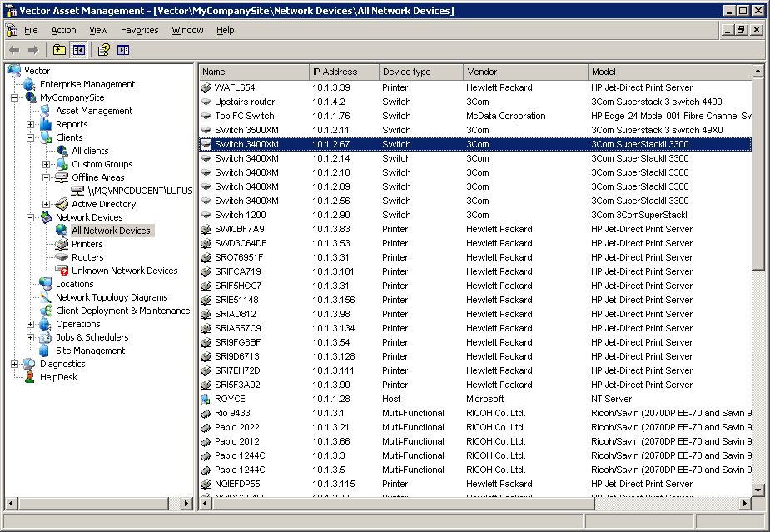Select the All Network Devices tree item
Image resolution: width=770 pixels, height=532 pixels.
(x=111, y=231)
